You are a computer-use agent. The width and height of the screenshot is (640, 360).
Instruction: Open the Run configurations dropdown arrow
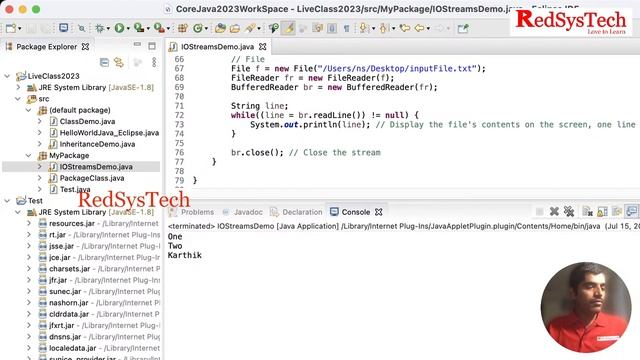coord(128,29)
